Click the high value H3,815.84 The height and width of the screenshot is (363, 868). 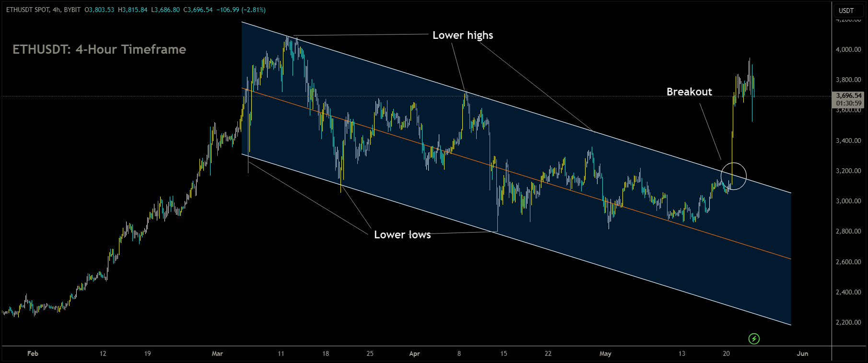point(133,10)
